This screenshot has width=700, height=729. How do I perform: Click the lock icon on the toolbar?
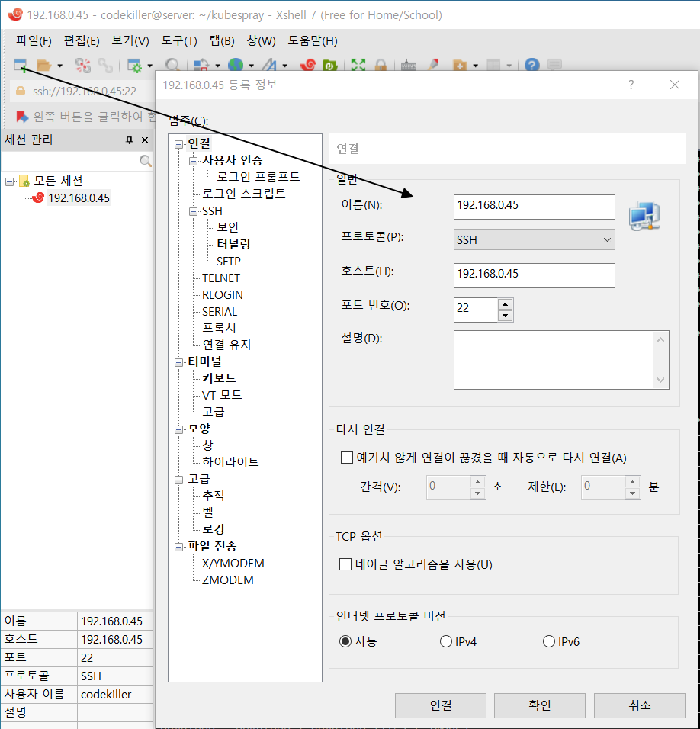coord(381,66)
